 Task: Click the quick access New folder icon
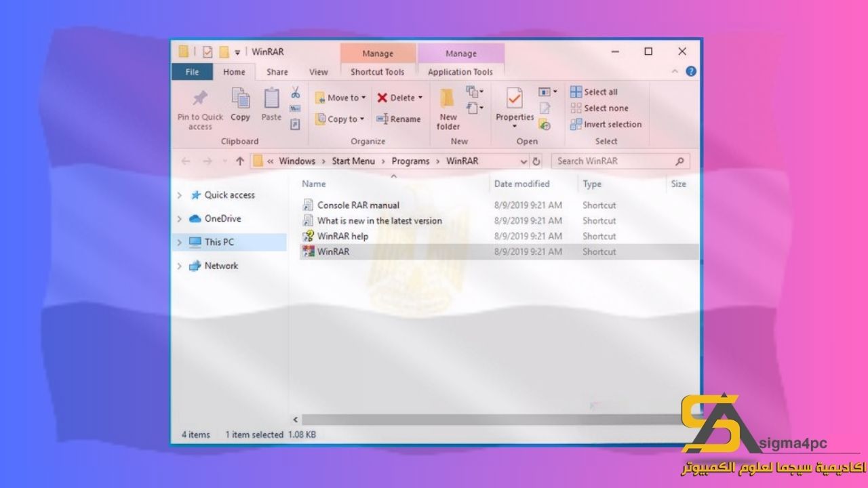[224, 52]
